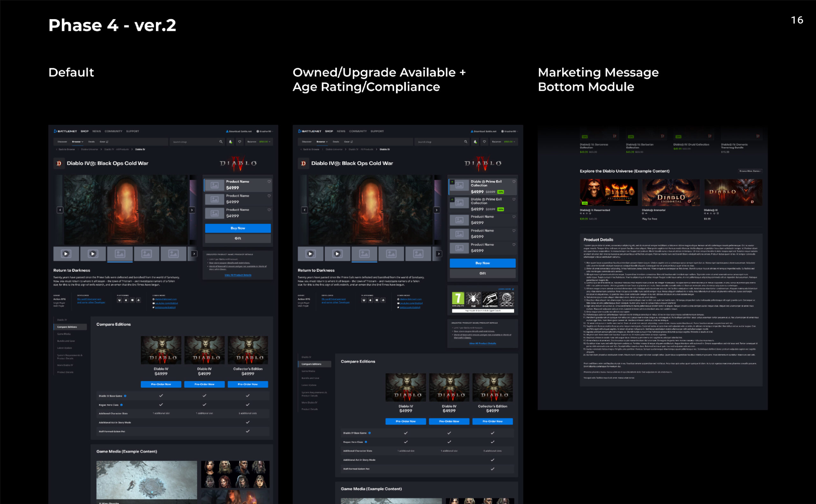816x504 pixels.
Task: Open Diablo Immortal card image
Action: [671, 192]
